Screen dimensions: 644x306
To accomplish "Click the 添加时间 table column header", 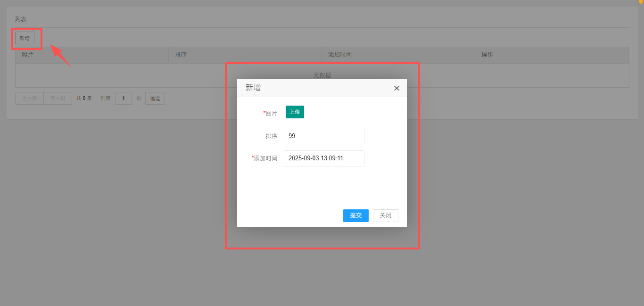I will point(339,55).
